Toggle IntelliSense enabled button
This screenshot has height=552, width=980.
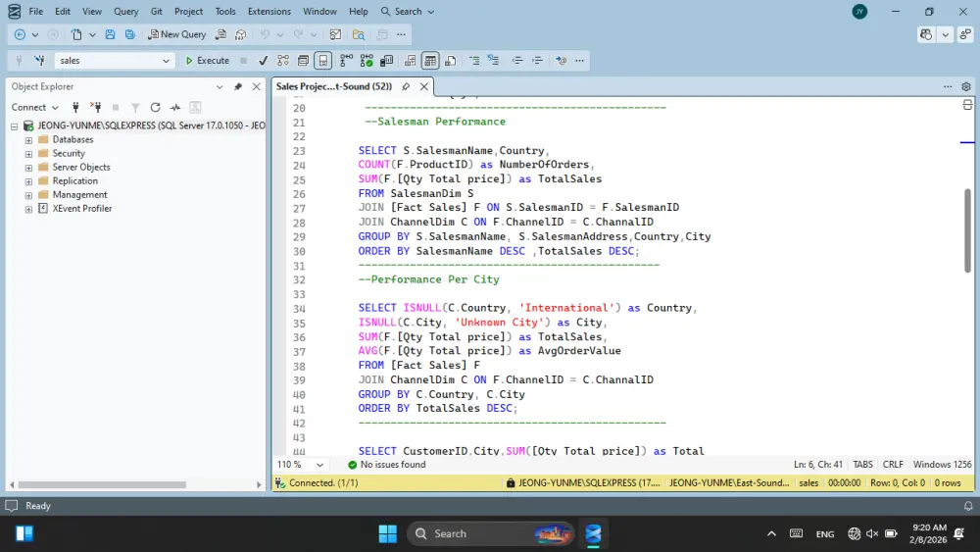(x=323, y=61)
